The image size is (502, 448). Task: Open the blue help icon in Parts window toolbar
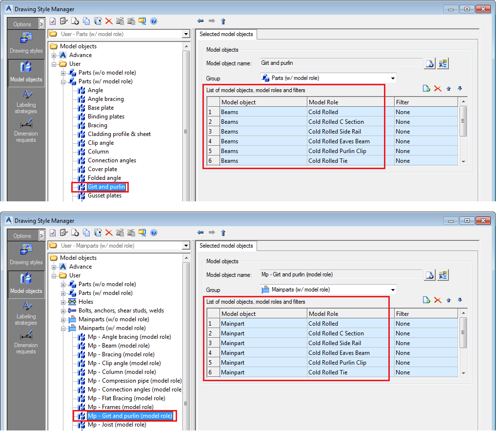(154, 21)
